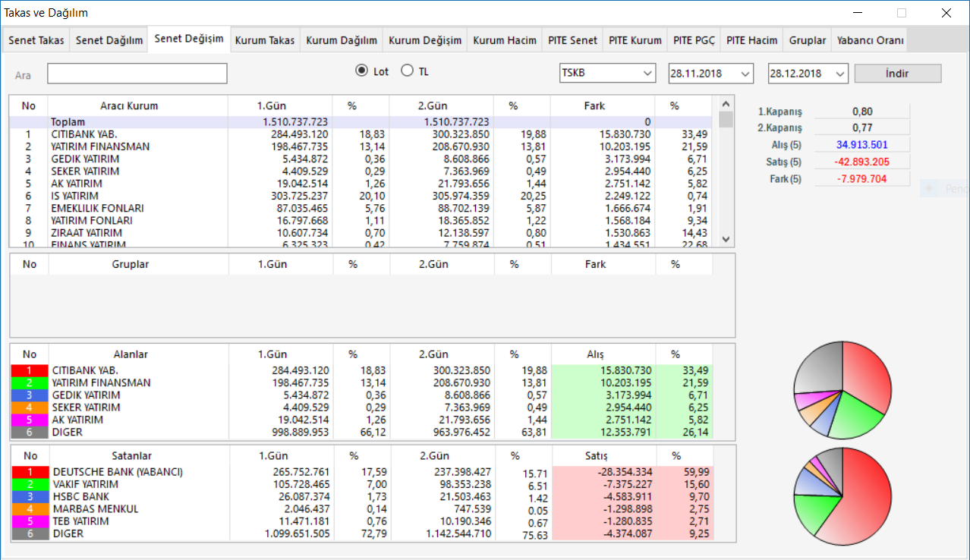Viewport: 970px width, 560px height.
Task: Click Alış (5) value 34.913.501
Action: [x=862, y=144]
